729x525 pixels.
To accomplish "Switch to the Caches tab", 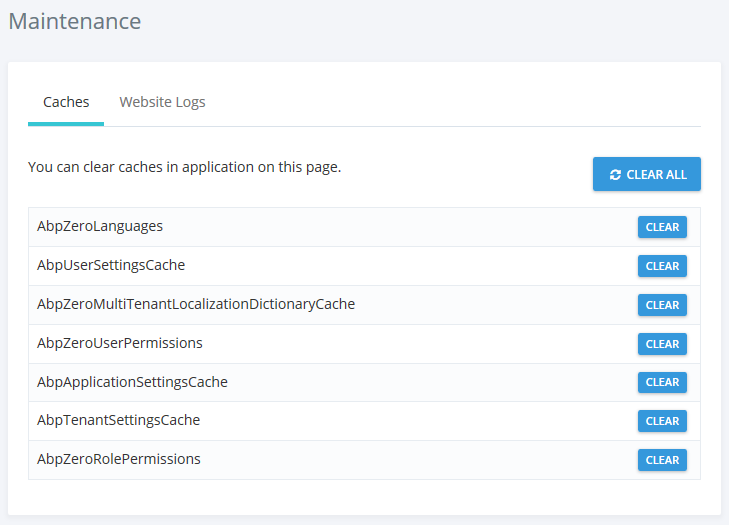I will [x=66, y=102].
